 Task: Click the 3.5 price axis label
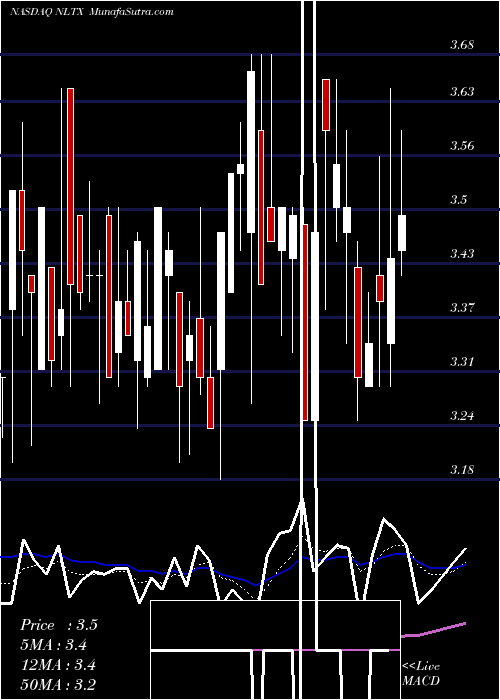458,199
